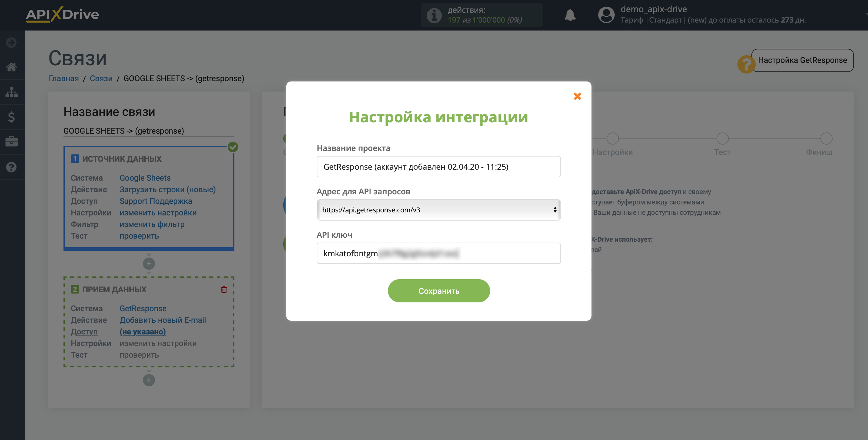Screen dimensions: 868x440
Task: Click the Тест step circle
Action: click(722, 139)
